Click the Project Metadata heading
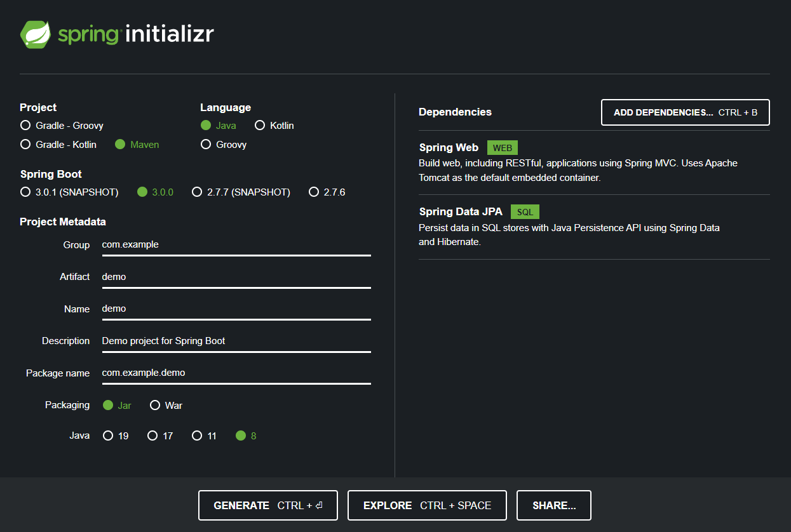This screenshot has width=791, height=532. point(63,222)
